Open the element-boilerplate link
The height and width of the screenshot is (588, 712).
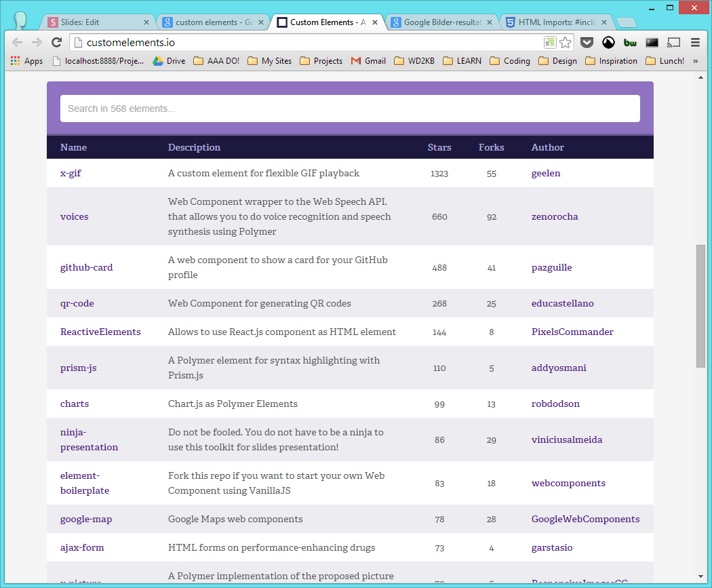(85, 483)
